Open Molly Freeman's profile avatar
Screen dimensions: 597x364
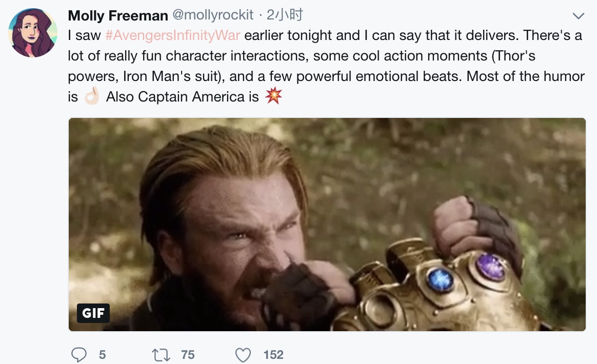pyautogui.click(x=32, y=33)
